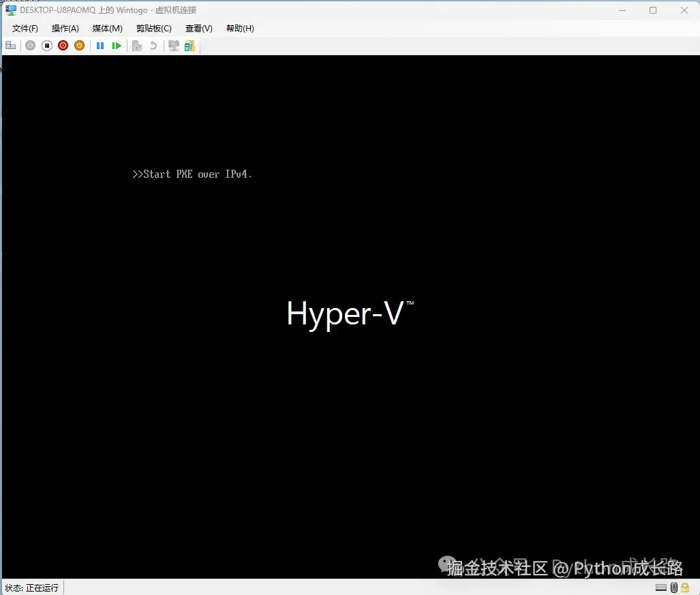
Task: Click the mouse status bar icon
Action: (674, 588)
